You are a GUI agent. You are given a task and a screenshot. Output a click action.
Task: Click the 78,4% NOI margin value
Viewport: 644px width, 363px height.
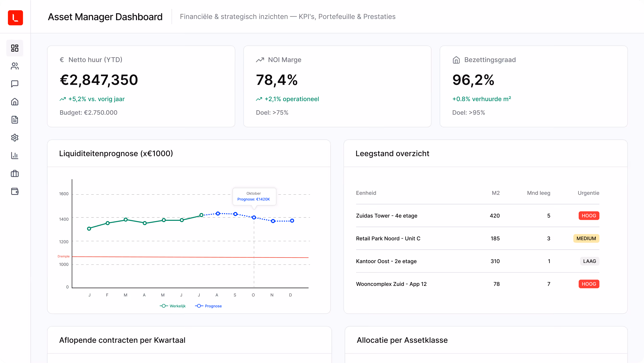(277, 80)
